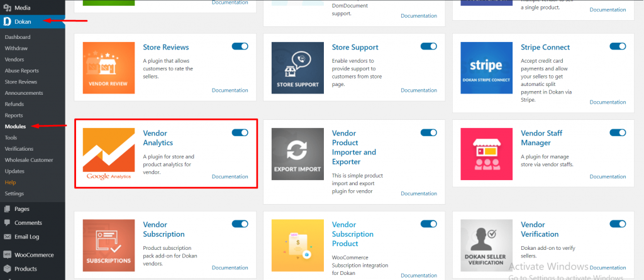Image resolution: width=644 pixels, height=280 pixels.
Task: Click the Google Analytics module image
Action: [109, 154]
